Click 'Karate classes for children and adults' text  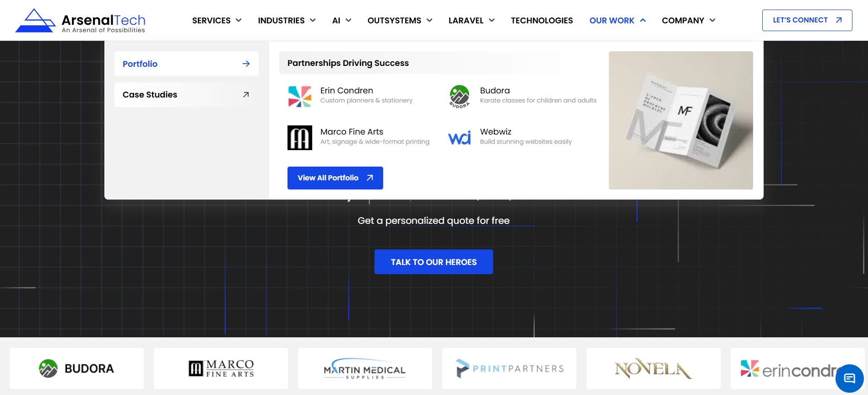(x=538, y=101)
